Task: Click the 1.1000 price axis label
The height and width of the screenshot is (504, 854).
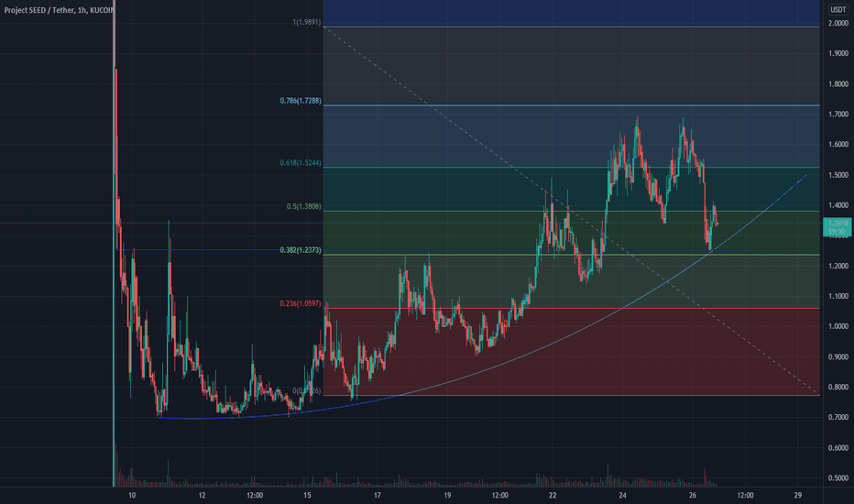Action: tap(838, 296)
